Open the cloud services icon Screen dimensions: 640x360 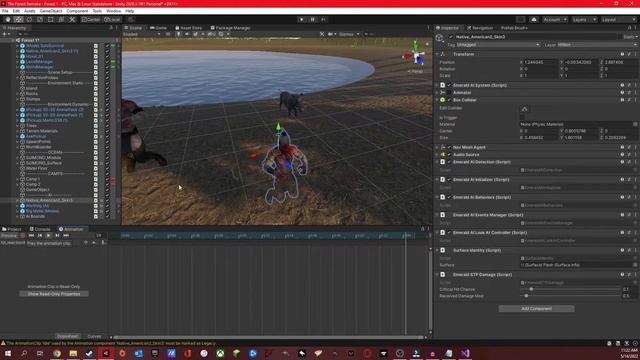pyautogui.click(x=534, y=19)
